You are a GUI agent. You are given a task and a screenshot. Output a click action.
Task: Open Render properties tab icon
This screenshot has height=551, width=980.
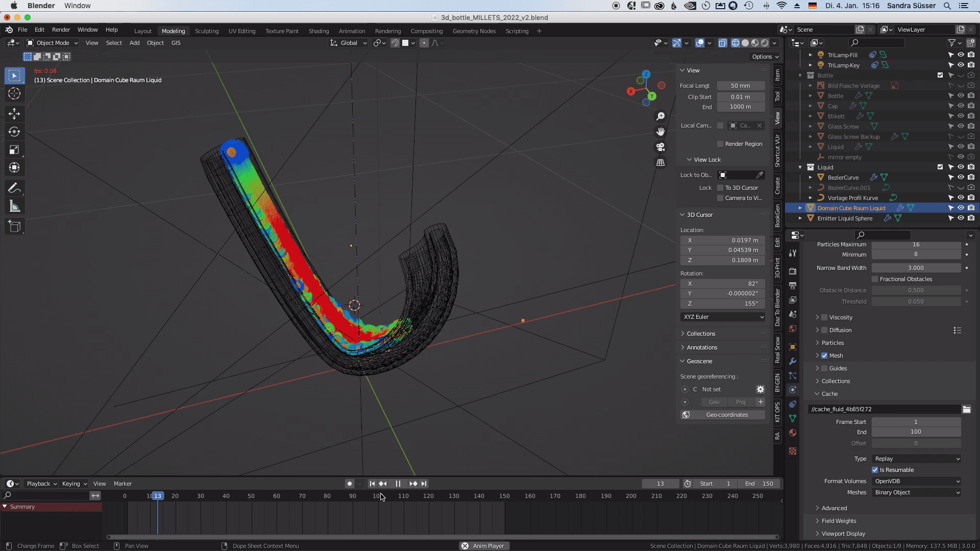[792, 271]
